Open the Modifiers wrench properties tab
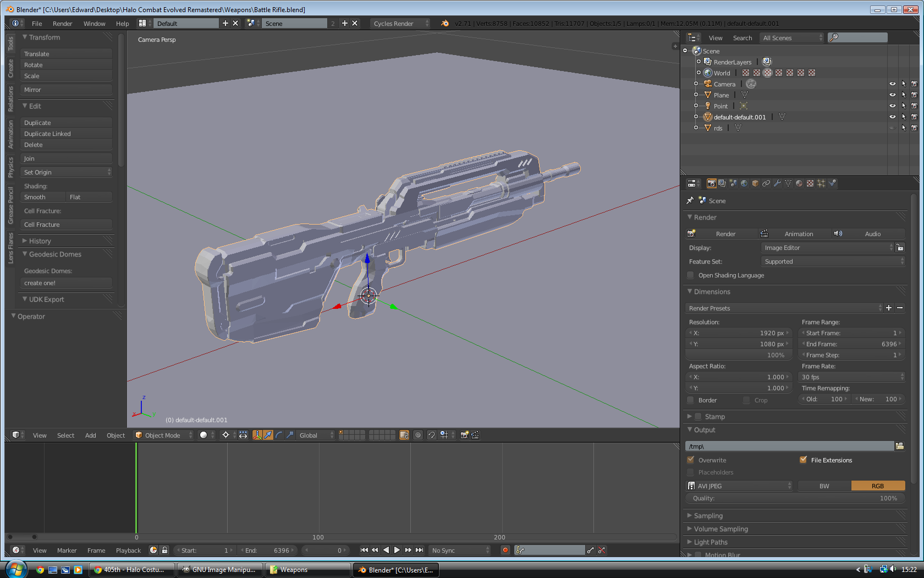 click(x=777, y=183)
